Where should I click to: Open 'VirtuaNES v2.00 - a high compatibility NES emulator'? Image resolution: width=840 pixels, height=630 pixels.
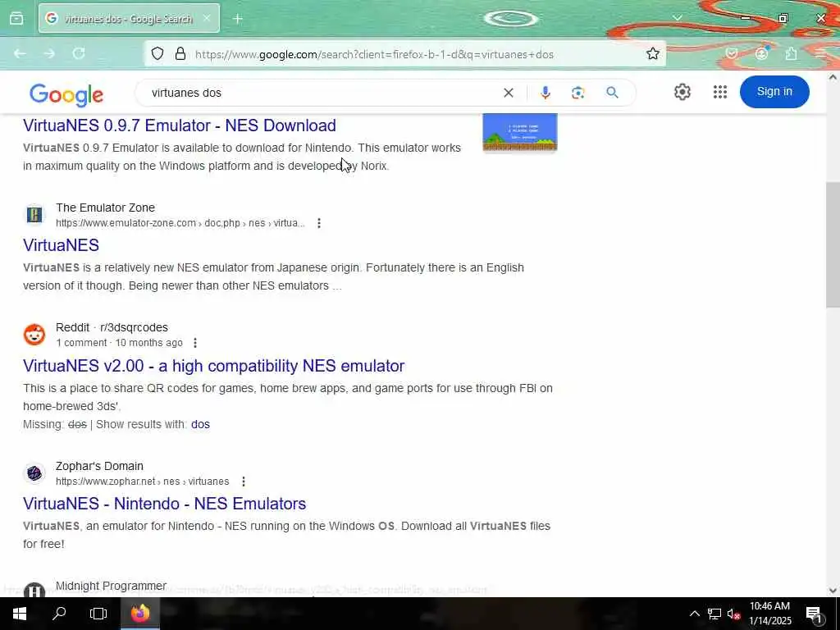click(x=214, y=366)
